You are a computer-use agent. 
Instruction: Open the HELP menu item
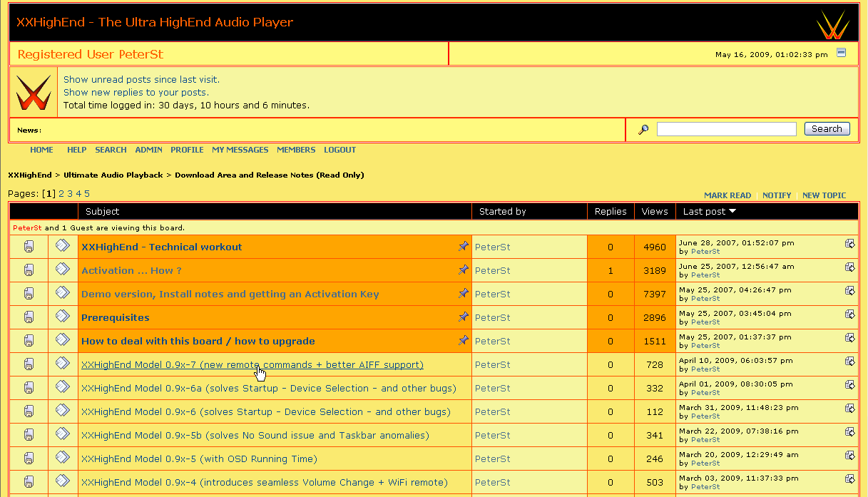pyautogui.click(x=76, y=150)
